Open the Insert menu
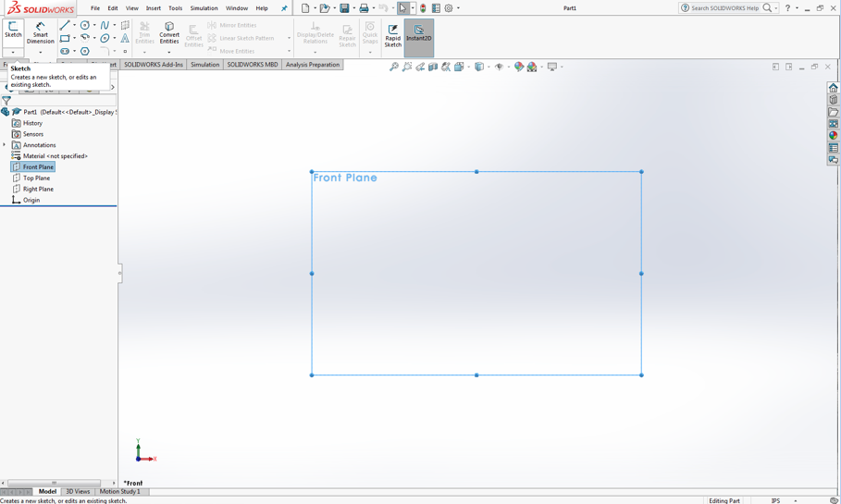Image resolution: width=841 pixels, height=504 pixels. [154, 8]
